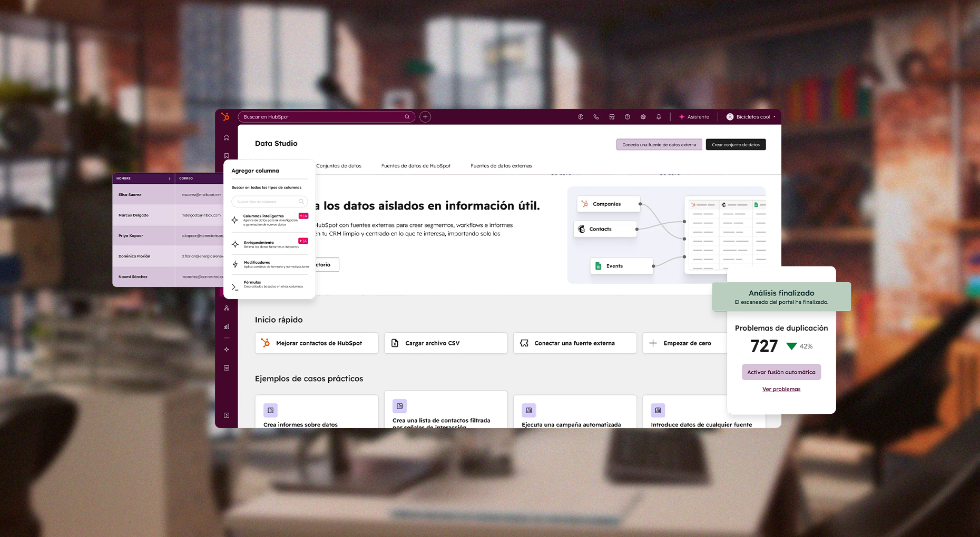Click the HubSpot sprocket logo
The width and height of the screenshot is (980, 537).
pos(226,117)
